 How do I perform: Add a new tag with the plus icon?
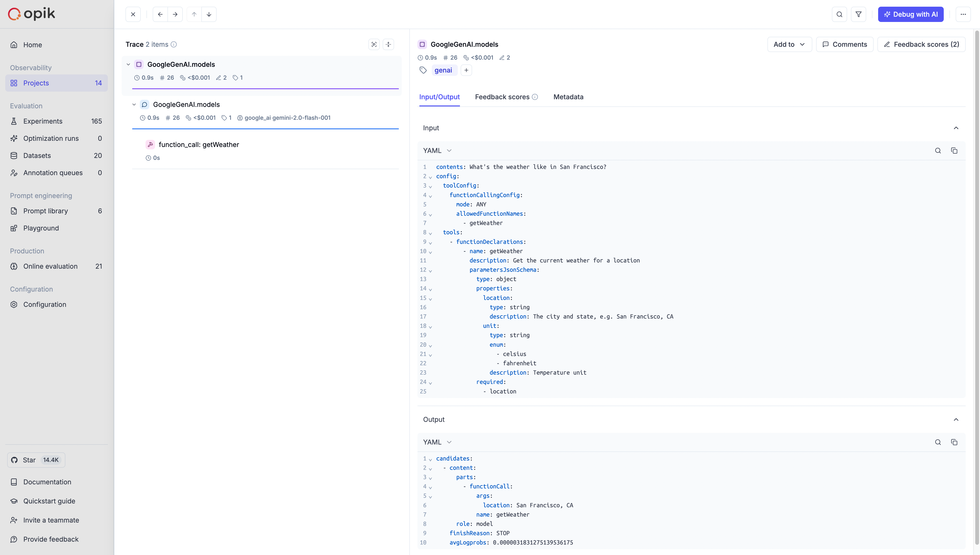466,70
